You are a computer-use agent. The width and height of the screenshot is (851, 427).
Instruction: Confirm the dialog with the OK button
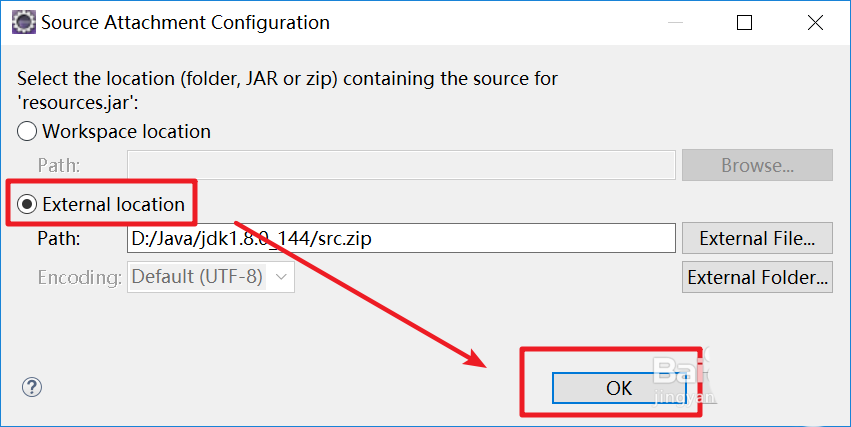coord(619,387)
